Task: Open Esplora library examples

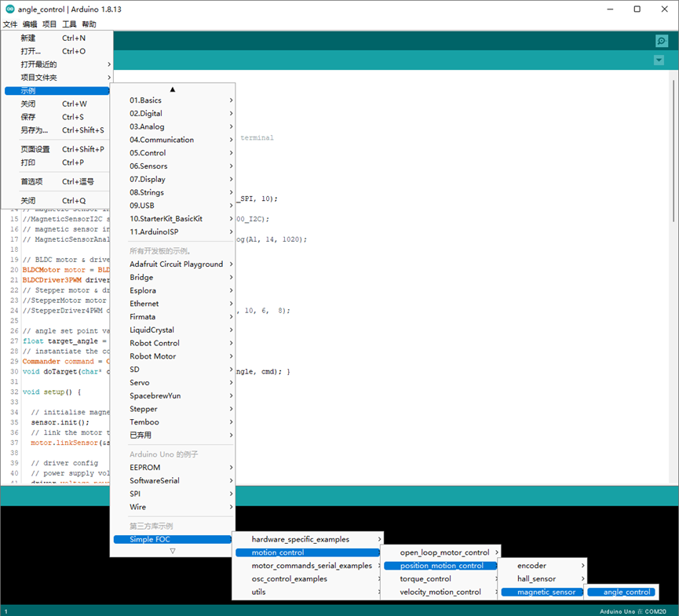Action: [x=173, y=290]
